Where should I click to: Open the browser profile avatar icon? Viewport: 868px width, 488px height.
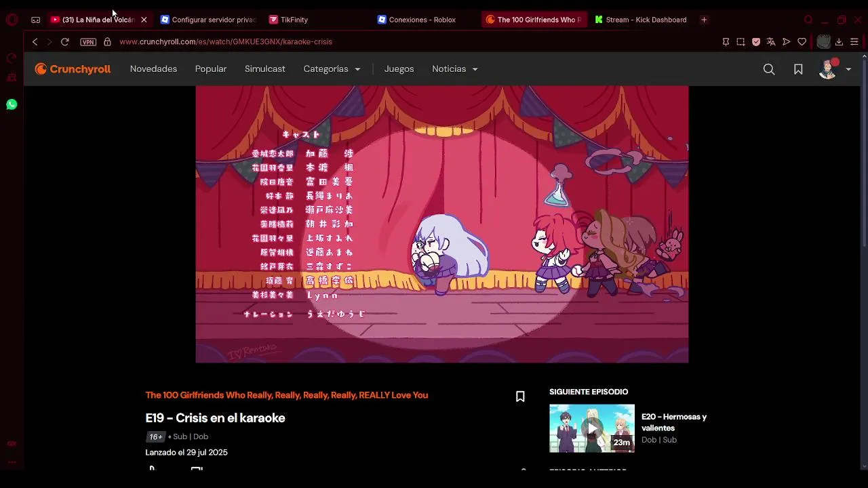click(823, 42)
